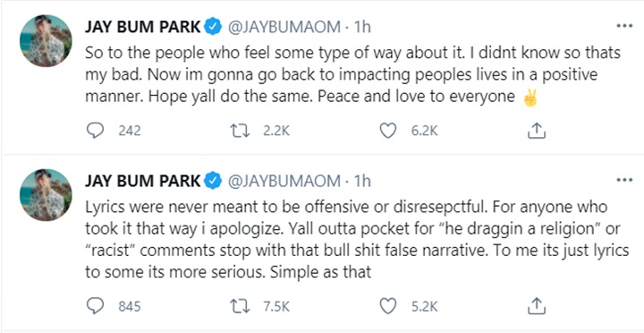644x333 pixels.
Task: Open more options on the first tweet
Action: [624, 26]
